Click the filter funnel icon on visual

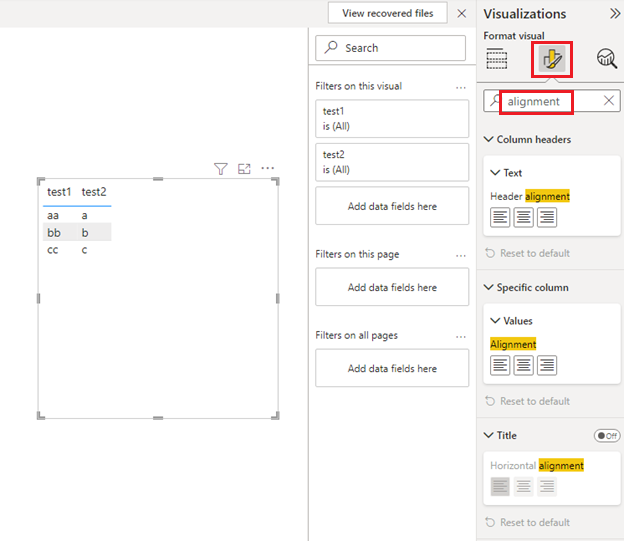[x=221, y=169]
